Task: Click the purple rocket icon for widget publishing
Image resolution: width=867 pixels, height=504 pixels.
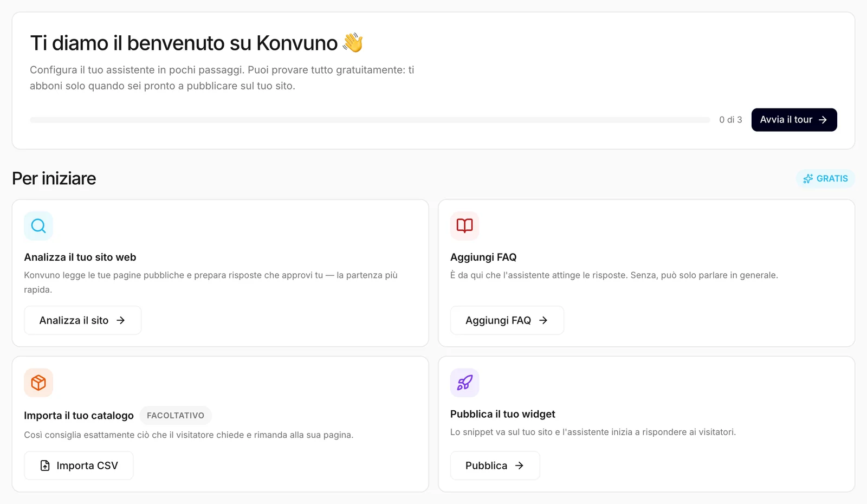Action: coord(465,383)
